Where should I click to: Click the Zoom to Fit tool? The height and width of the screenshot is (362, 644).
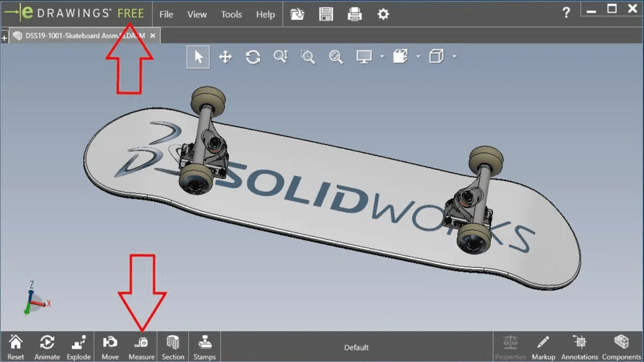tap(336, 57)
